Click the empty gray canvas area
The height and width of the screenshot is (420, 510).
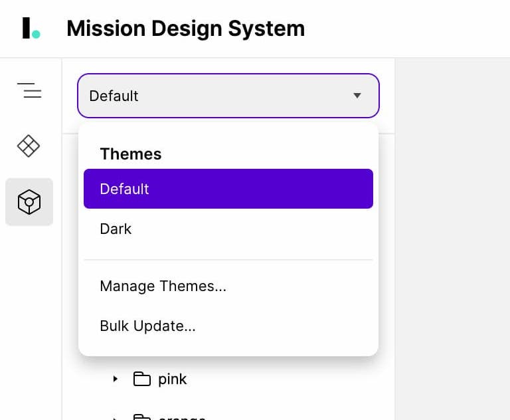click(452, 239)
